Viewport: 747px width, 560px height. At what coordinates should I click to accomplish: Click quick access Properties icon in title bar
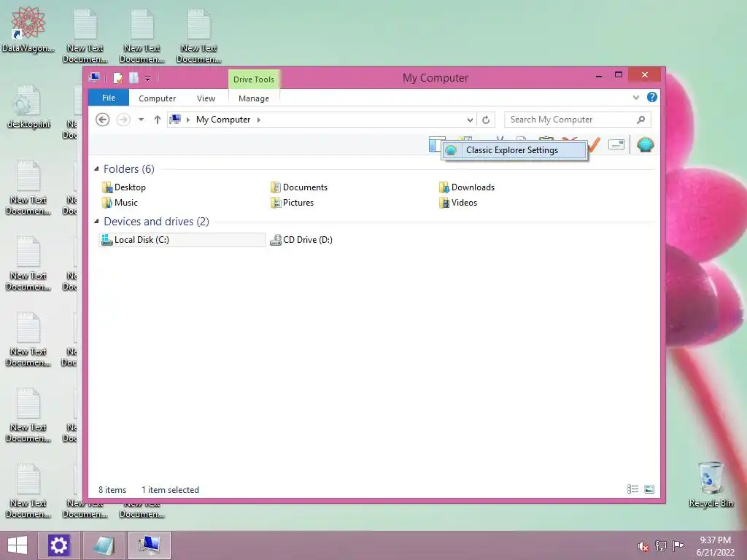click(117, 77)
